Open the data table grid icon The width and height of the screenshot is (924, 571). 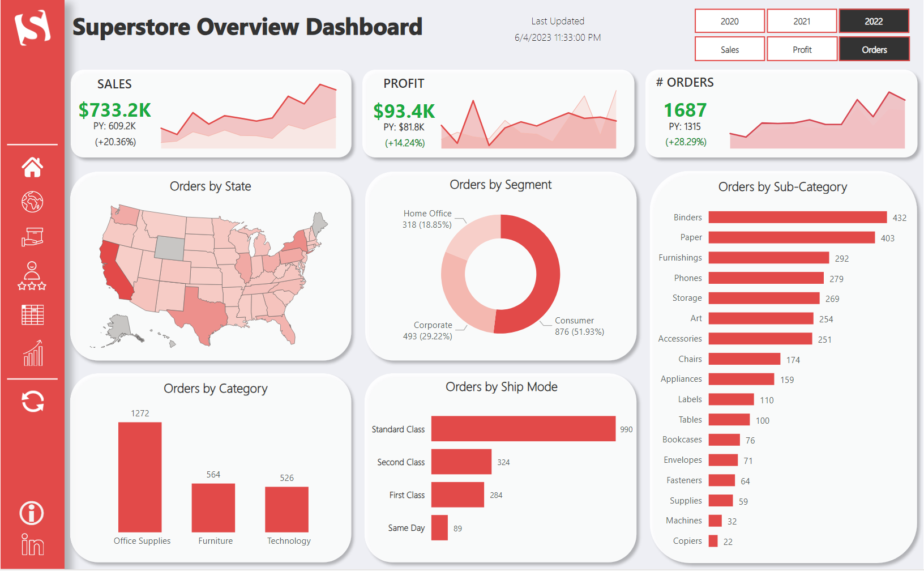coord(32,315)
